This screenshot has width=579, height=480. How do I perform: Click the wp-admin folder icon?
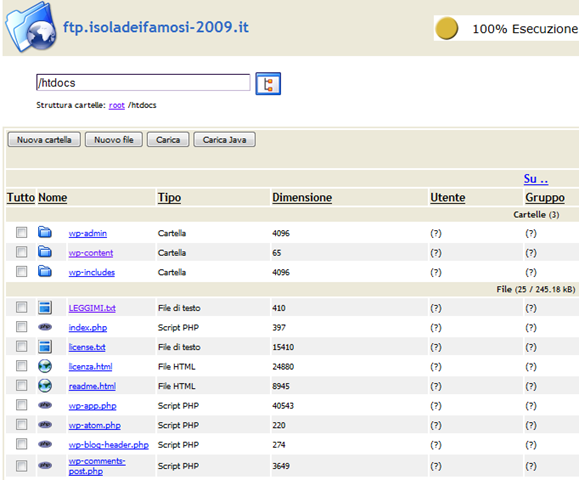pos(45,232)
